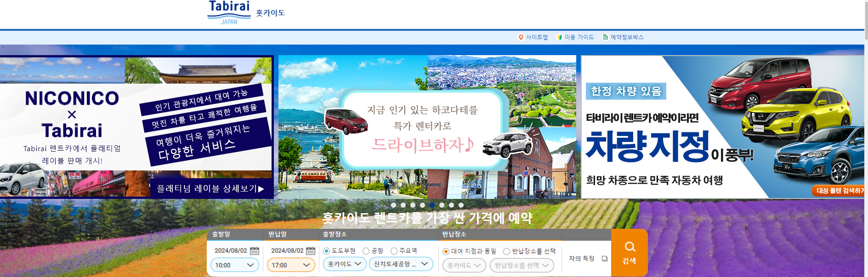Click the 사이트맵 map pin icon
This screenshot has width=868, height=277.
tap(521, 37)
